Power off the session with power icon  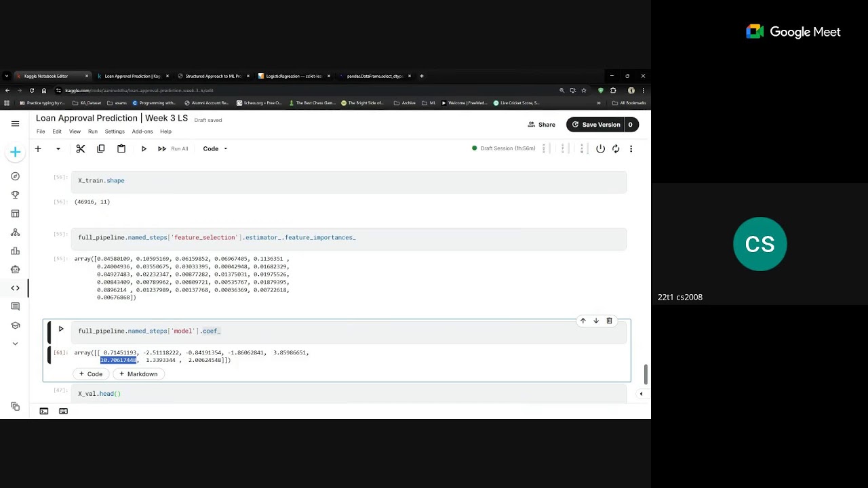click(600, 148)
